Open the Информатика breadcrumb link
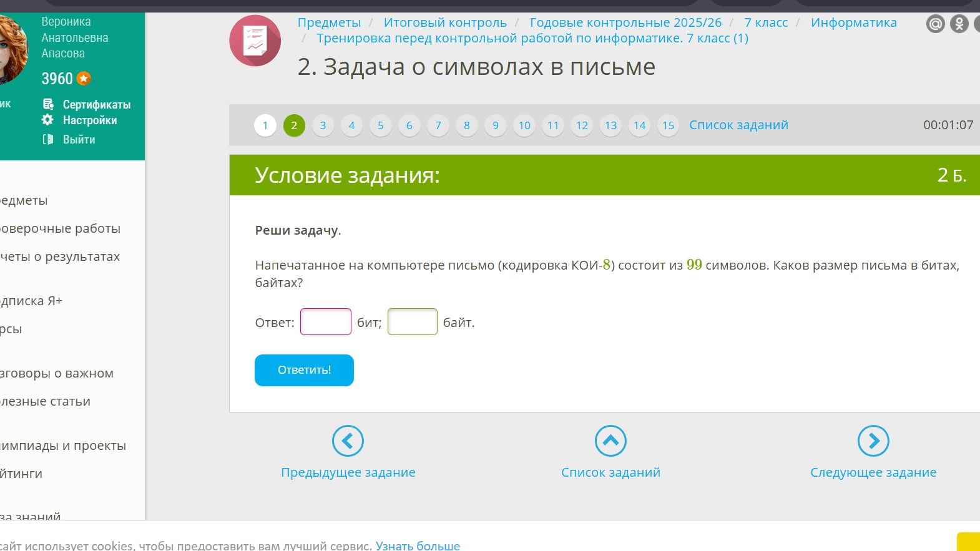Screen dimensions: 980x551 tap(853, 22)
